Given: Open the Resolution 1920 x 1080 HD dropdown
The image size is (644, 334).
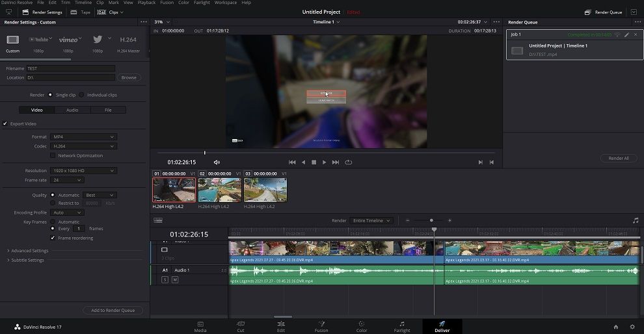Looking at the screenshot, I should tap(84, 170).
